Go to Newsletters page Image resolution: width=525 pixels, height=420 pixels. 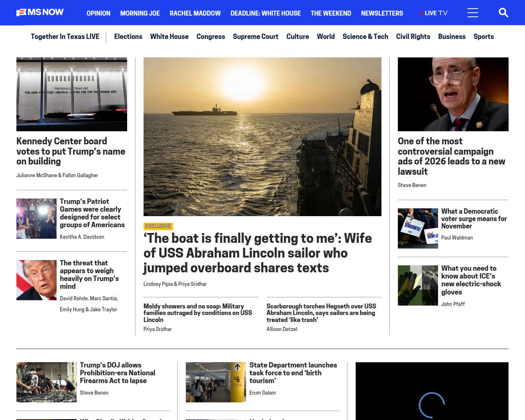click(382, 14)
